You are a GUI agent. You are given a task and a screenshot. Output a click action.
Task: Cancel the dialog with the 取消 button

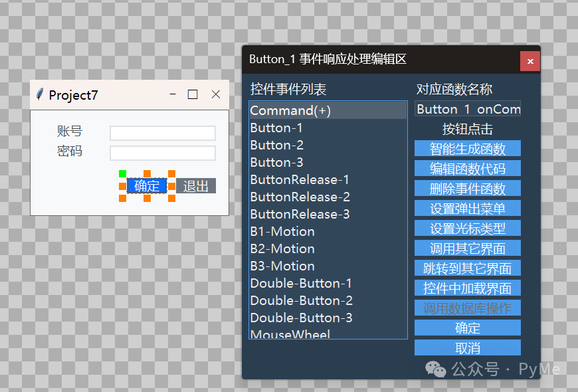467,347
